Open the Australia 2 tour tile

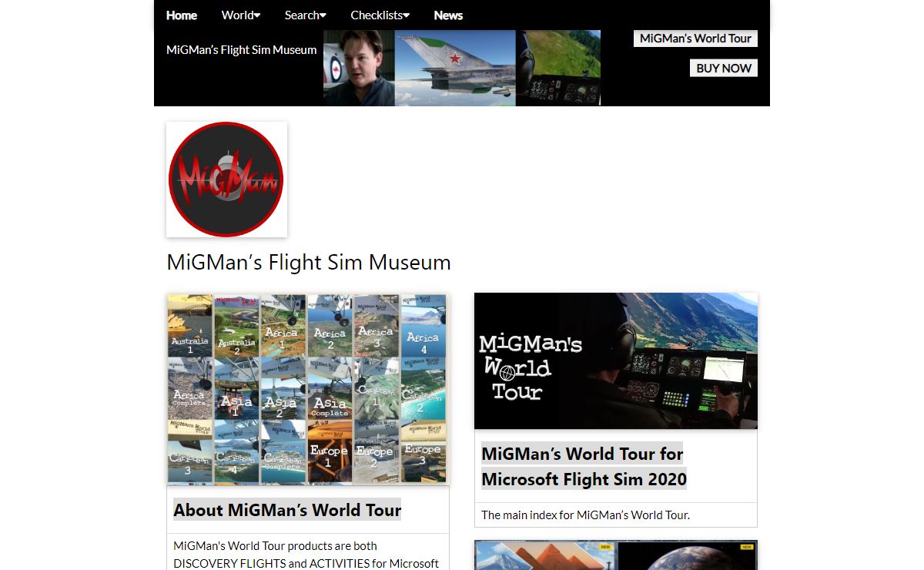[x=236, y=325]
